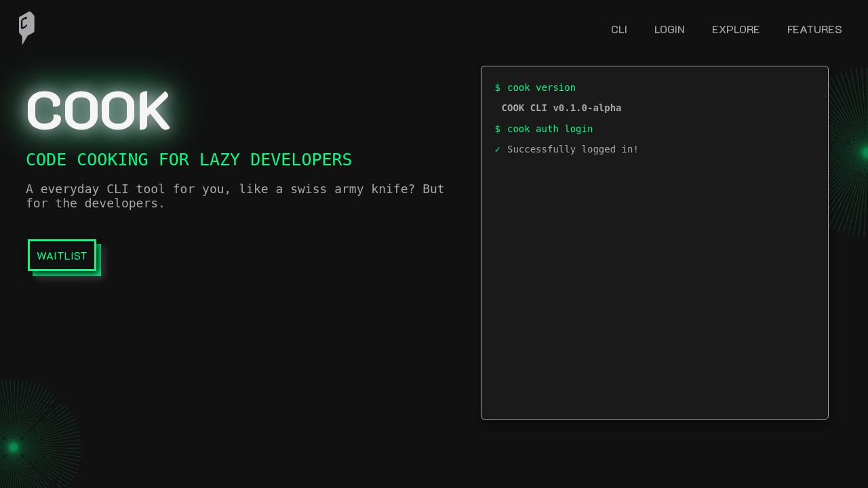
Task: Click the green dollar-sign prompt symbol
Action: (x=497, y=87)
